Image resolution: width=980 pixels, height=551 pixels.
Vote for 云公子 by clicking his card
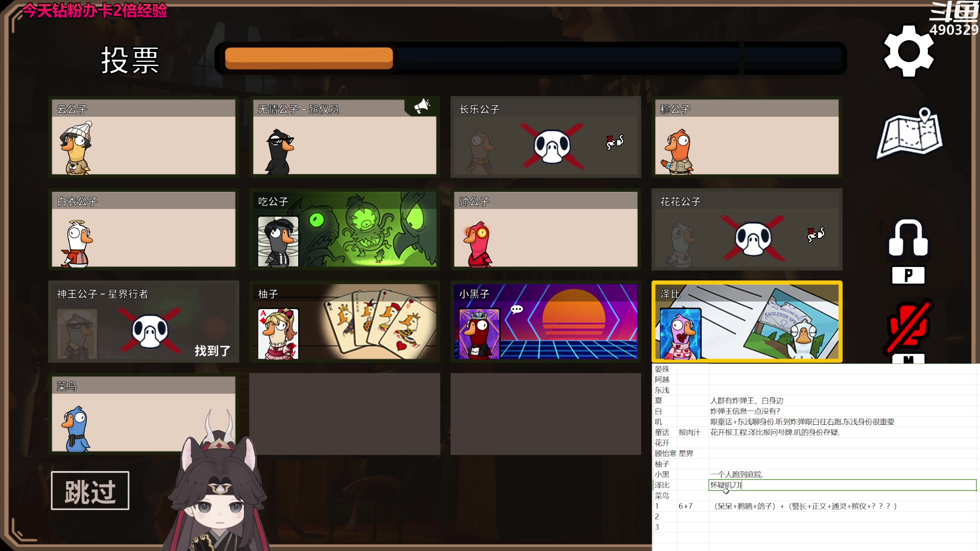[143, 138]
